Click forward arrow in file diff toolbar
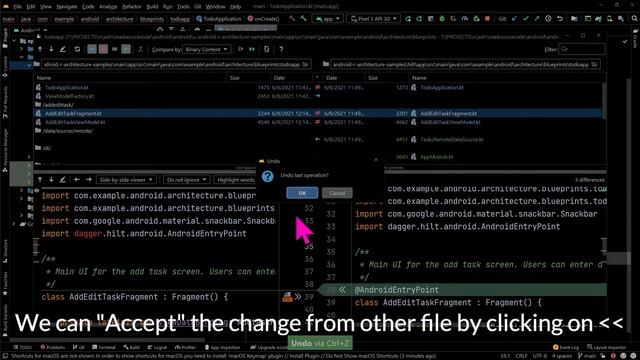640x360 pixels. coord(89,180)
